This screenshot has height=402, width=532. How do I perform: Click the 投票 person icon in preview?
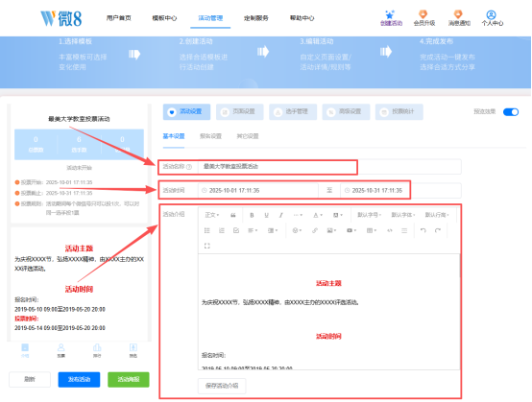click(x=61, y=347)
